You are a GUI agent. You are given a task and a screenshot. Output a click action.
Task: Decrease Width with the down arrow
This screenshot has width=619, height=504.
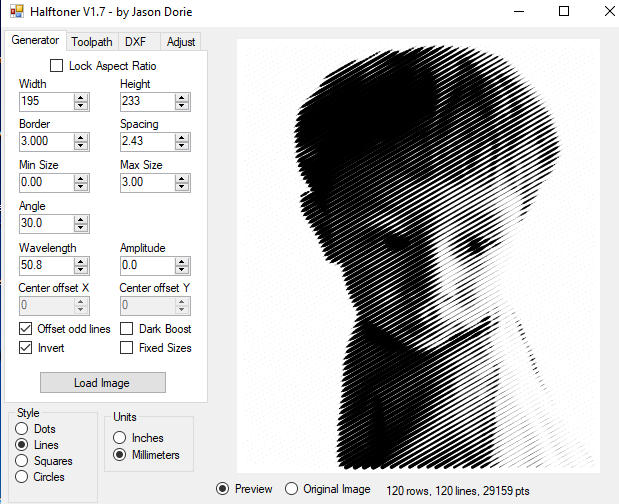(x=81, y=106)
